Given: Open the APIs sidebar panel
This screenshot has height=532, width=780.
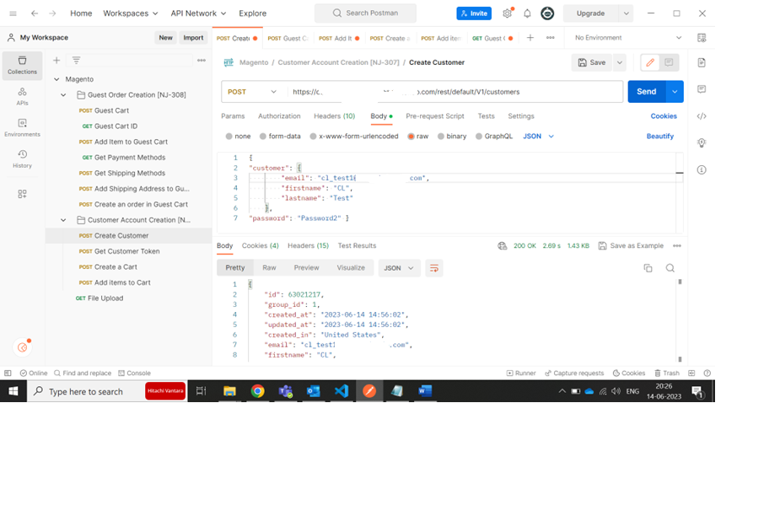Looking at the screenshot, I should (22, 96).
